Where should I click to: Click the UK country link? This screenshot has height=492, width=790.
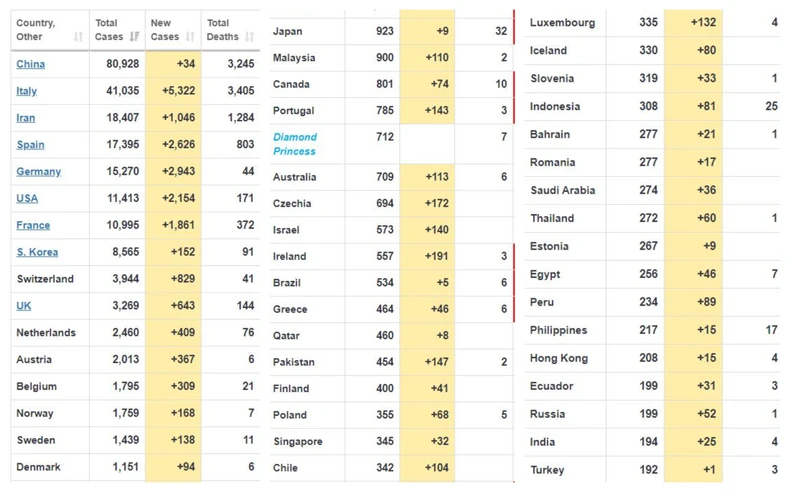23,306
